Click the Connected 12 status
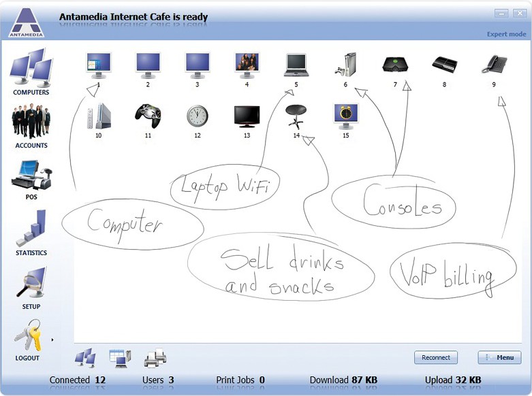 [78, 380]
